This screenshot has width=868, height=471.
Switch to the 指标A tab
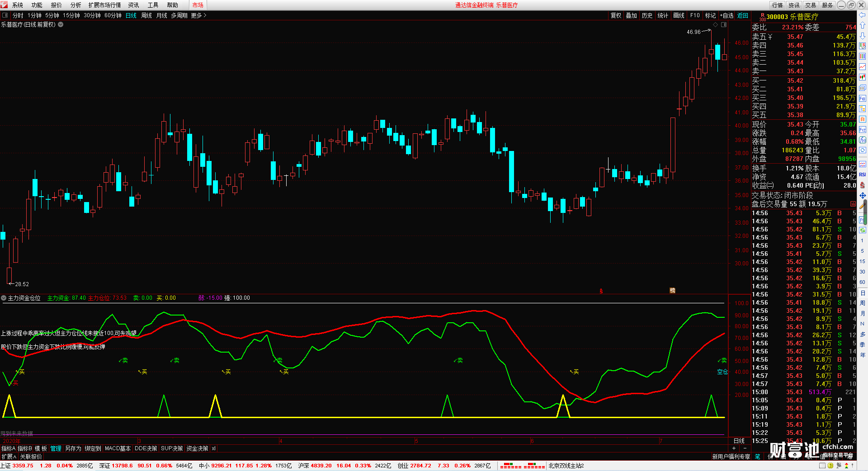(x=8, y=448)
